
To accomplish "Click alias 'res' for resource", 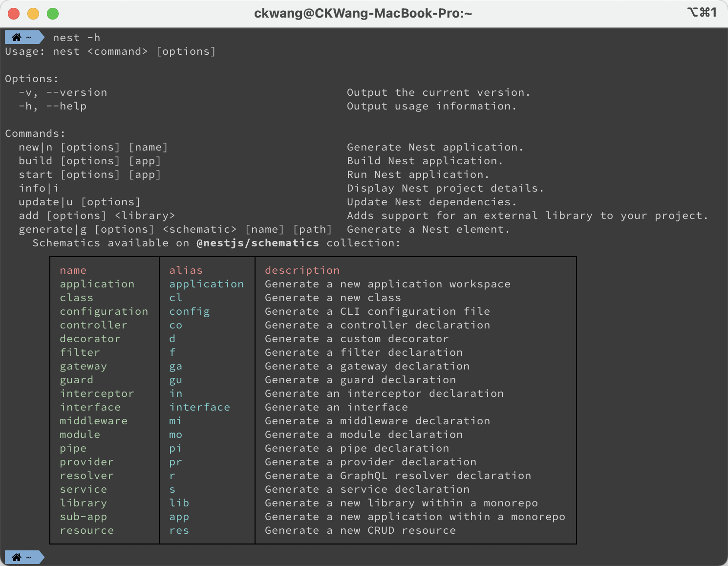I will (x=179, y=530).
